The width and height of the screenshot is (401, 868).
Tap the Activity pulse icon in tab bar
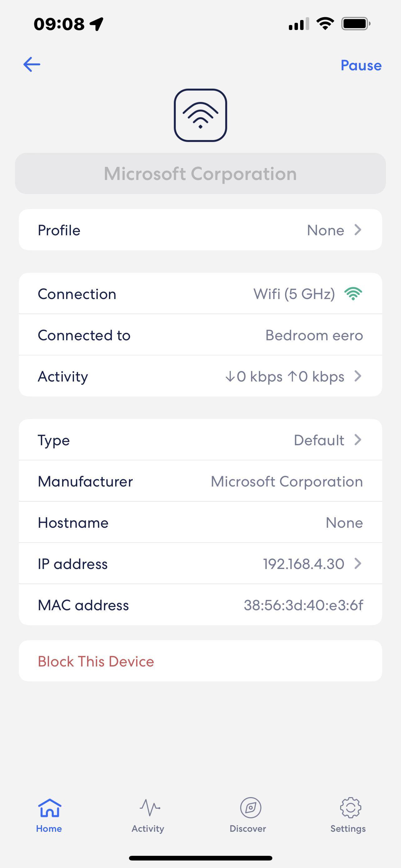point(149,808)
